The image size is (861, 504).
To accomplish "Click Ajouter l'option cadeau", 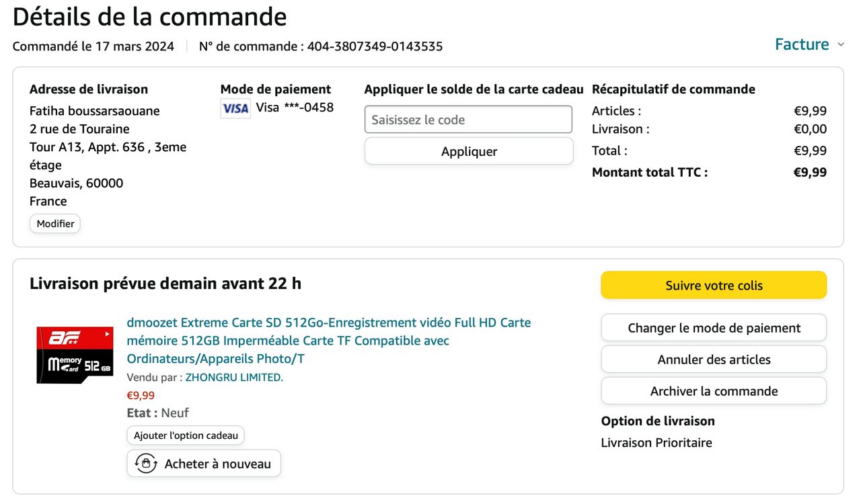I will (186, 435).
